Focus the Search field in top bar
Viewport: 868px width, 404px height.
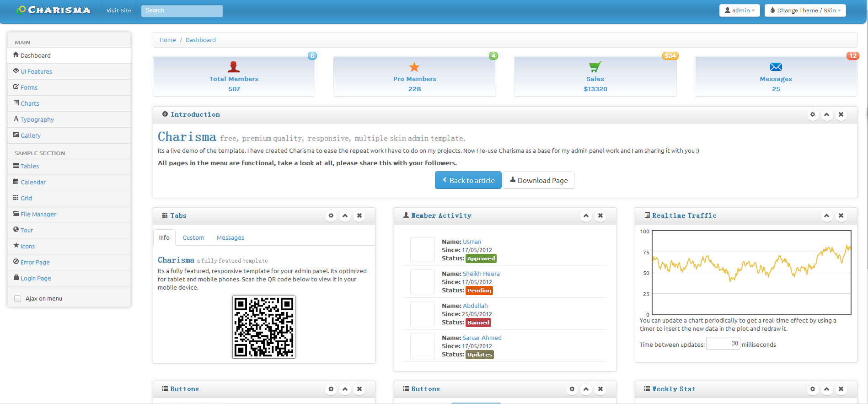[x=182, y=11]
